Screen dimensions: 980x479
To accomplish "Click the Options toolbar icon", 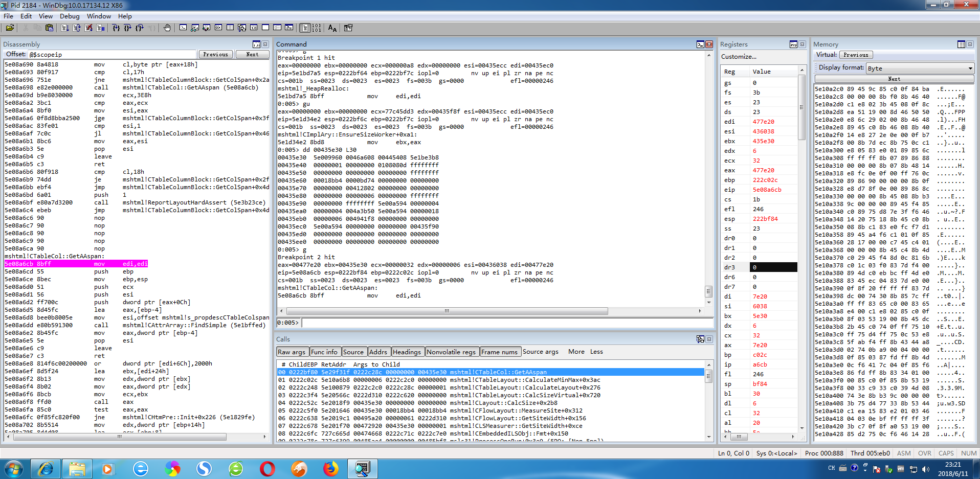I will (x=348, y=28).
